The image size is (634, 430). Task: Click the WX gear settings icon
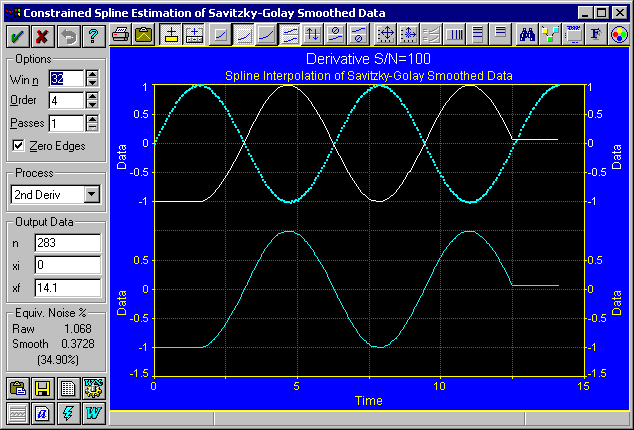(x=93, y=389)
